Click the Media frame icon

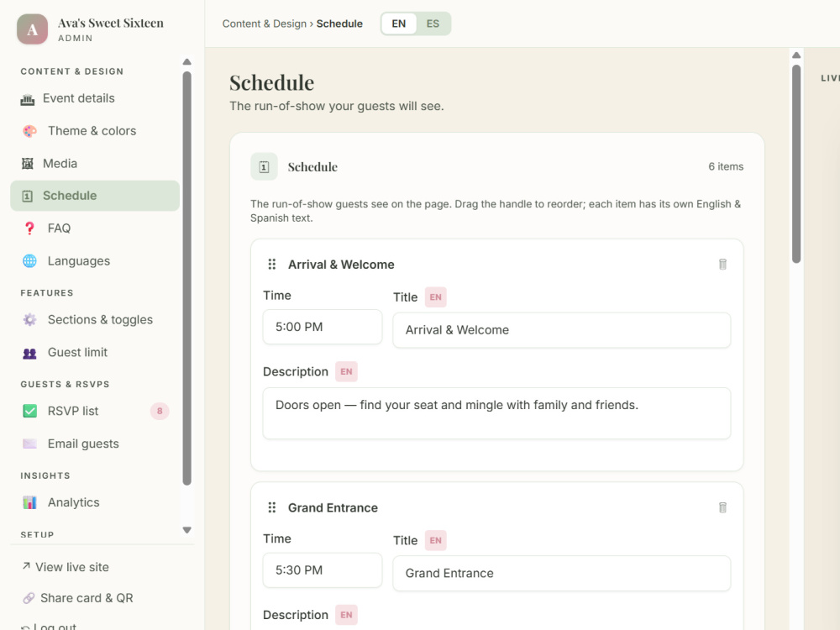coord(28,164)
